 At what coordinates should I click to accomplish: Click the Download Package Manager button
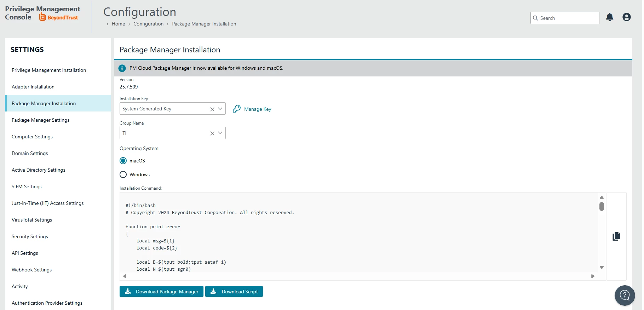(161, 292)
